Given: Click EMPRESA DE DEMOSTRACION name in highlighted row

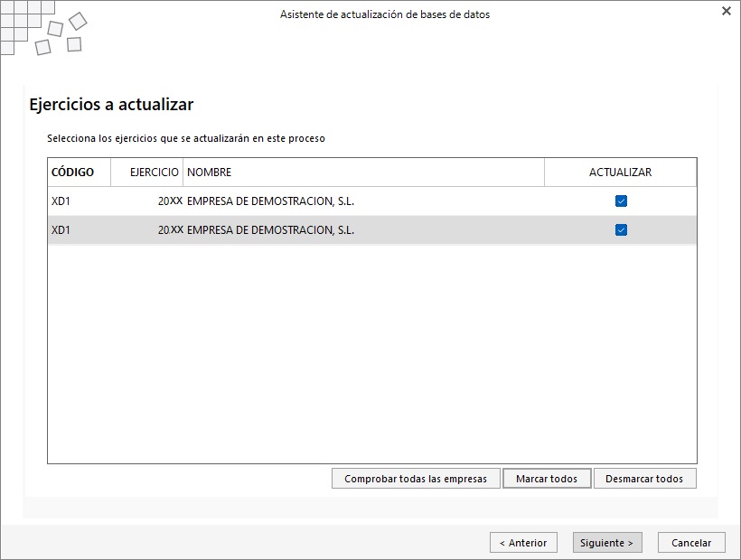Looking at the screenshot, I should (270, 230).
